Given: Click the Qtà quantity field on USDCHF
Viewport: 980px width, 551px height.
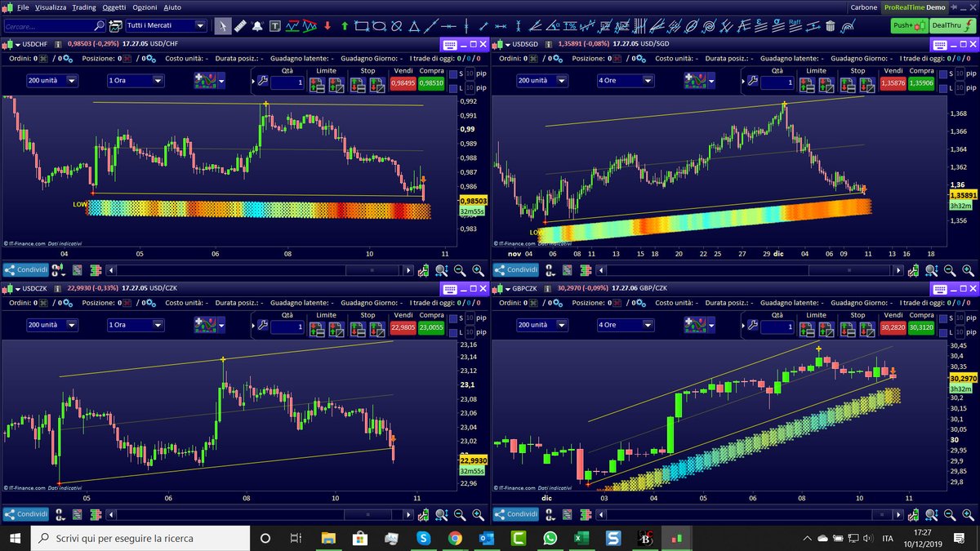Looking at the screenshot, I should (x=287, y=82).
